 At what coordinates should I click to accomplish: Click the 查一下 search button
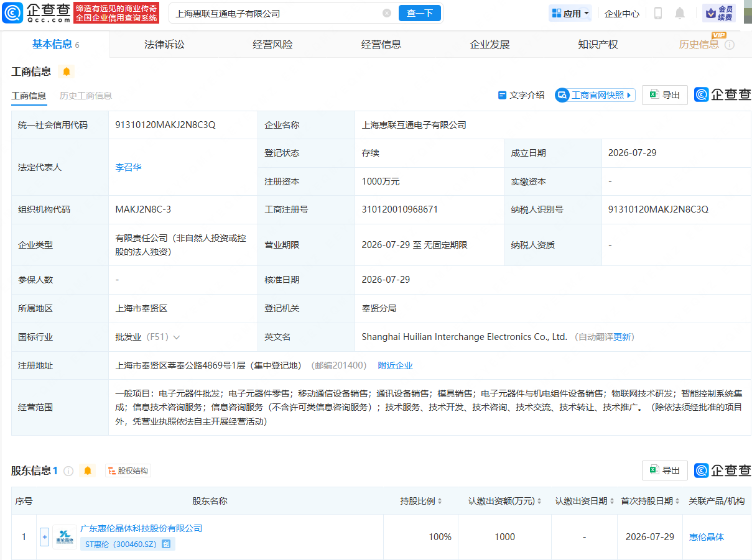[x=420, y=13]
